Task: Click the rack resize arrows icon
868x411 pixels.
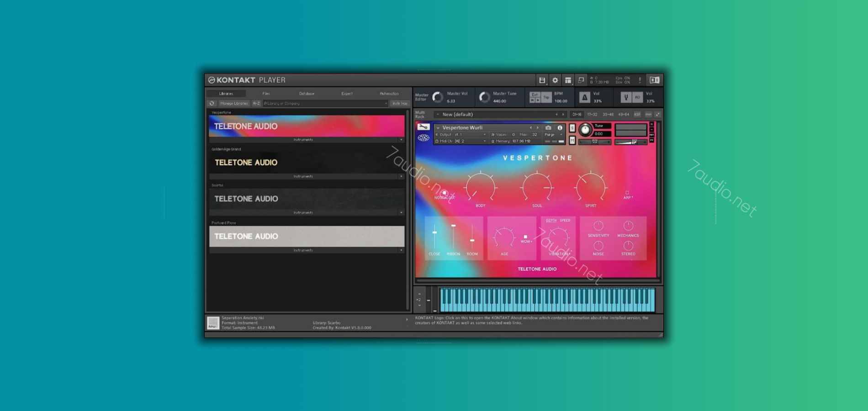Action: [658, 114]
